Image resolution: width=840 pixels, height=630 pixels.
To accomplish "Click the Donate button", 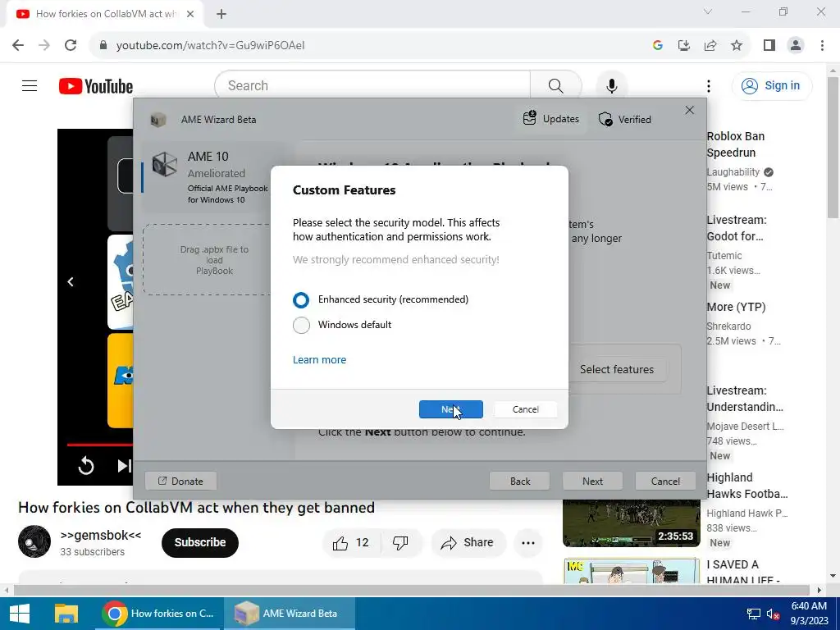I will (181, 481).
